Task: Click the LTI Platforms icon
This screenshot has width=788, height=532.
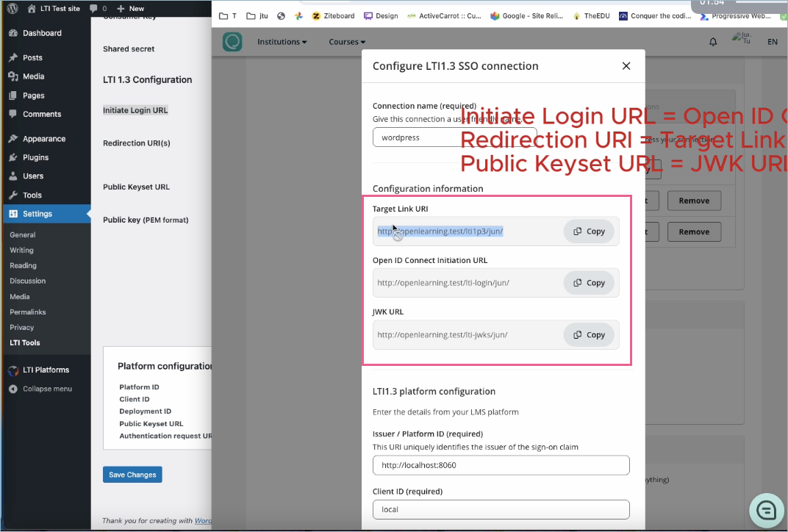Action: click(x=13, y=370)
